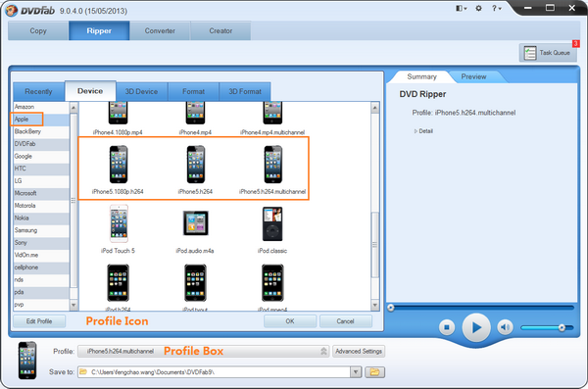Screen dimensions: 588x389
Task: Open the Format tab
Action: (193, 91)
